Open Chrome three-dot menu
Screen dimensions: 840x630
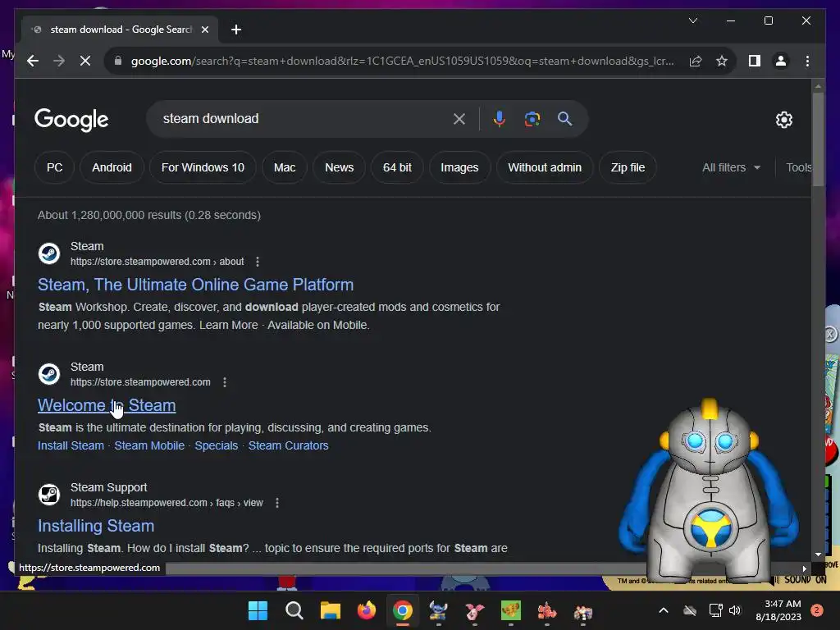click(807, 61)
